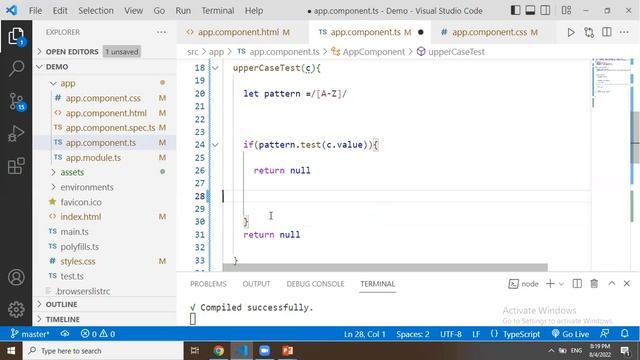640x360 pixels.
Task: Open the Terminal menu
Action: click(x=218, y=11)
